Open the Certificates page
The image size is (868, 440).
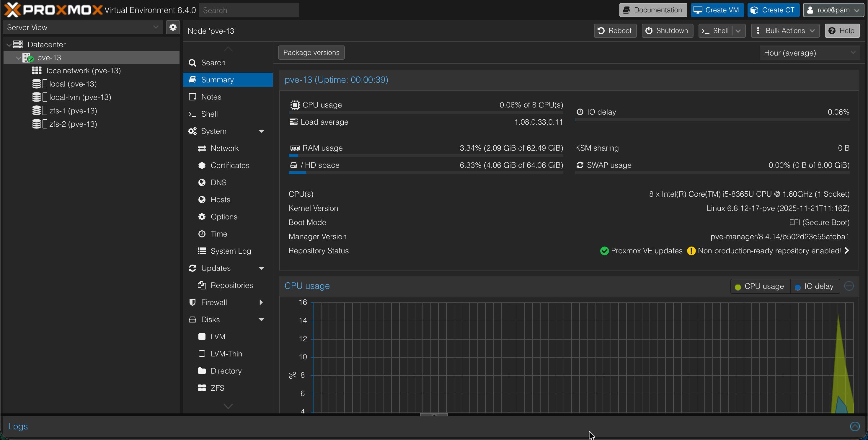coord(230,165)
